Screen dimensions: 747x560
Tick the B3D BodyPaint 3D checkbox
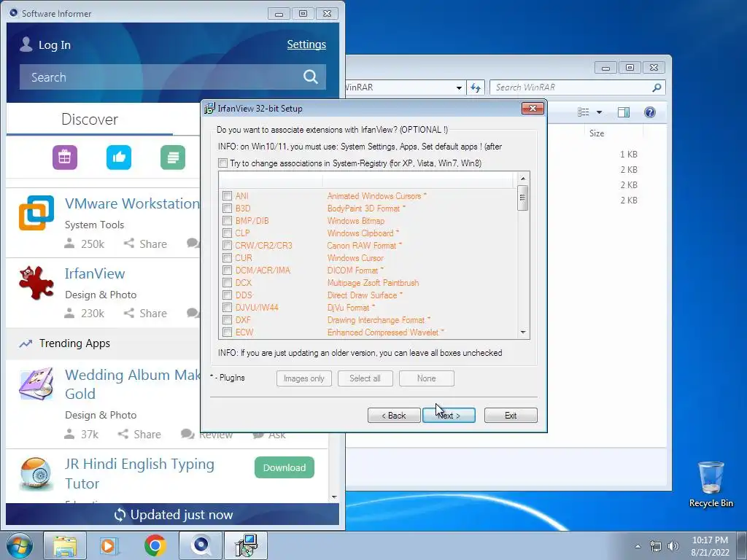point(228,208)
